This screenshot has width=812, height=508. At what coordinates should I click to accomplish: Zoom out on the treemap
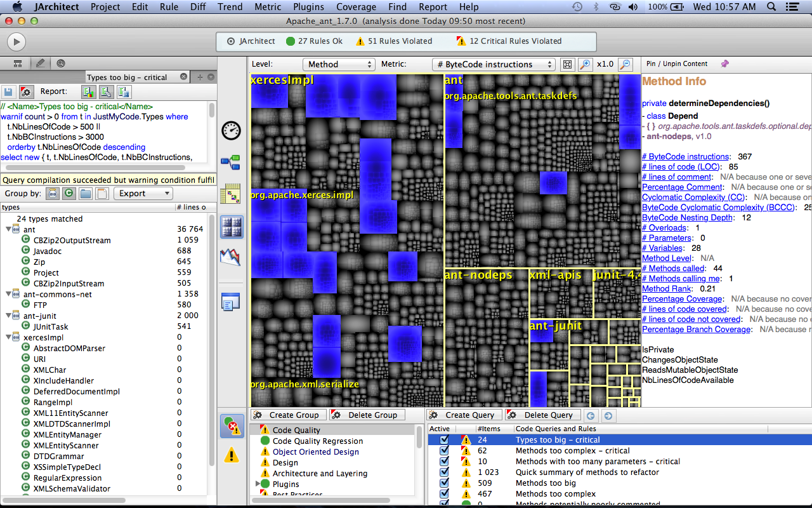tap(625, 64)
